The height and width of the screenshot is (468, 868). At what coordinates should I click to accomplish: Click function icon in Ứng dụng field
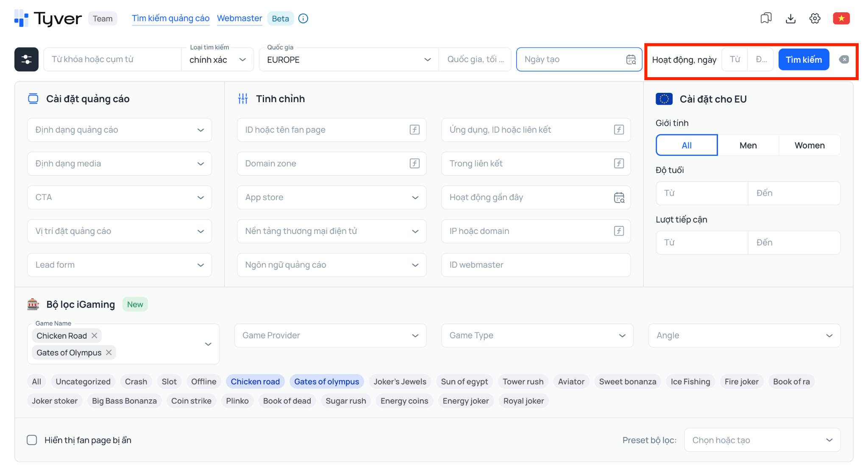tap(619, 130)
